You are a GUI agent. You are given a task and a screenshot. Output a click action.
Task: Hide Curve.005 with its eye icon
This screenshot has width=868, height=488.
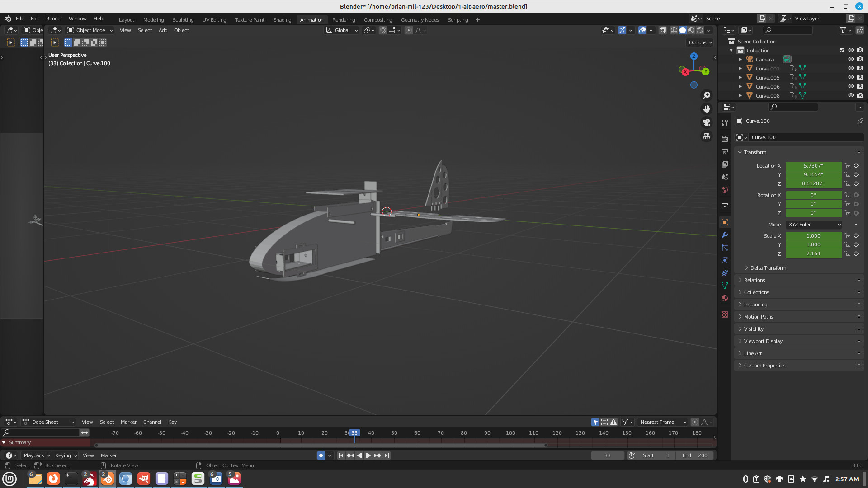click(x=851, y=77)
